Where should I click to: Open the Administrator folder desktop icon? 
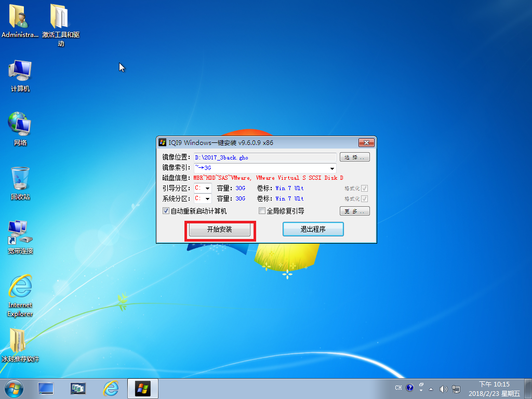[x=20, y=21]
